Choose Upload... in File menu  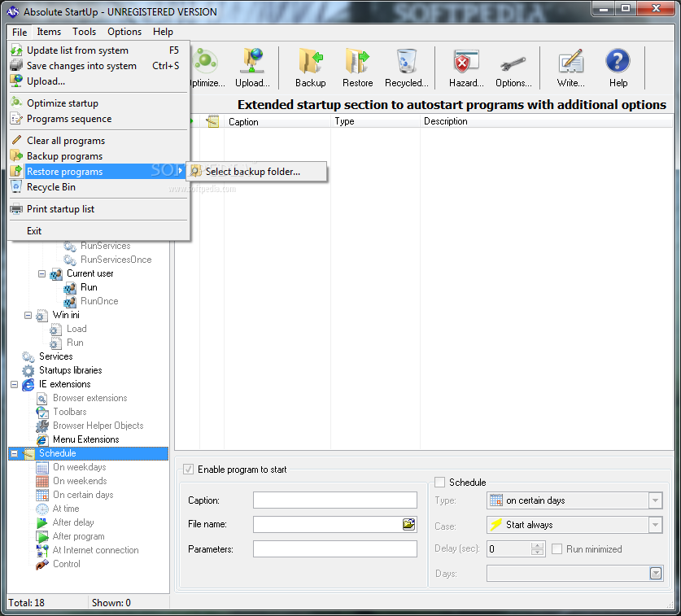pyautogui.click(x=99, y=81)
